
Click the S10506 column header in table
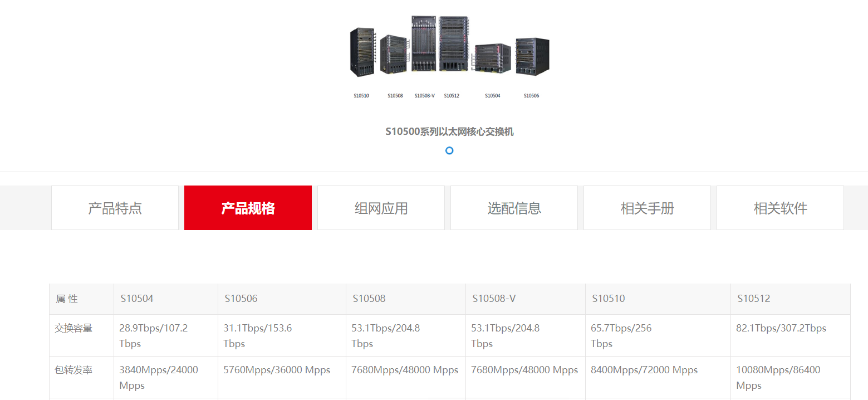282,299
